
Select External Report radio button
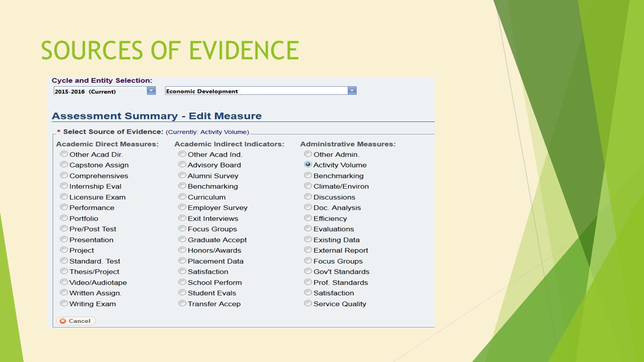(x=308, y=250)
